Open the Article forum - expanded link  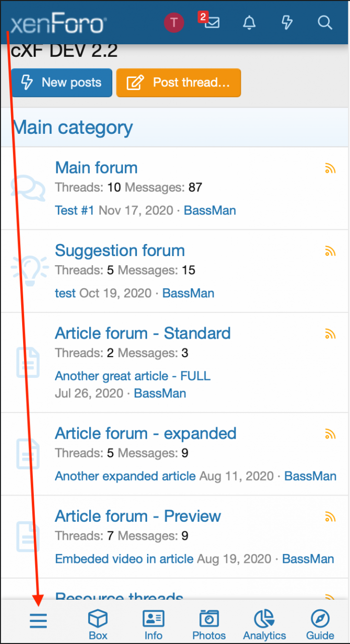(x=146, y=433)
